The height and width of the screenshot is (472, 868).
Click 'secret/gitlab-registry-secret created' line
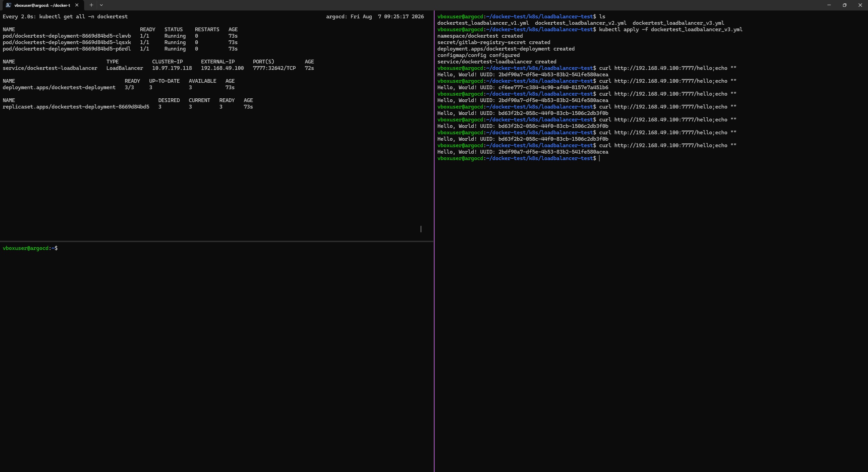pos(494,42)
